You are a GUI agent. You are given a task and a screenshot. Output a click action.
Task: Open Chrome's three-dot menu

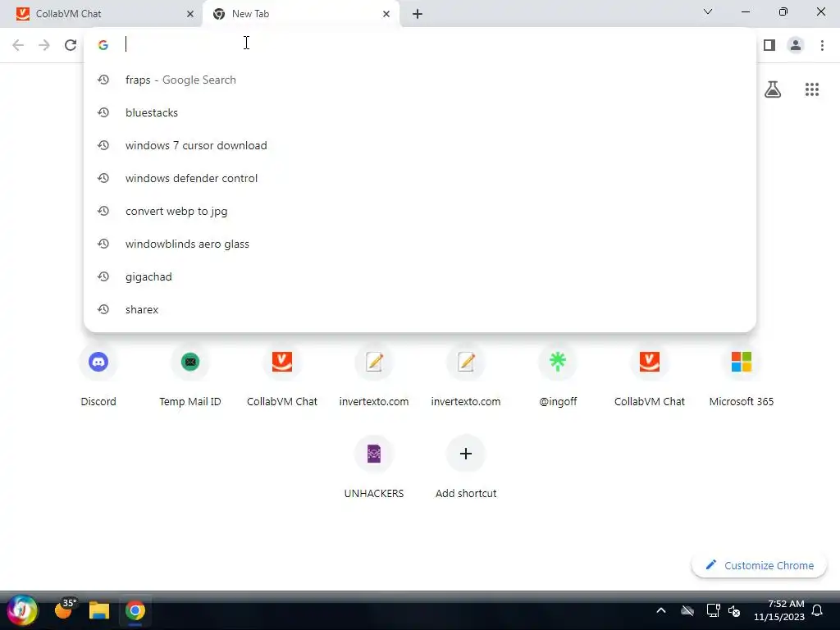(x=822, y=45)
